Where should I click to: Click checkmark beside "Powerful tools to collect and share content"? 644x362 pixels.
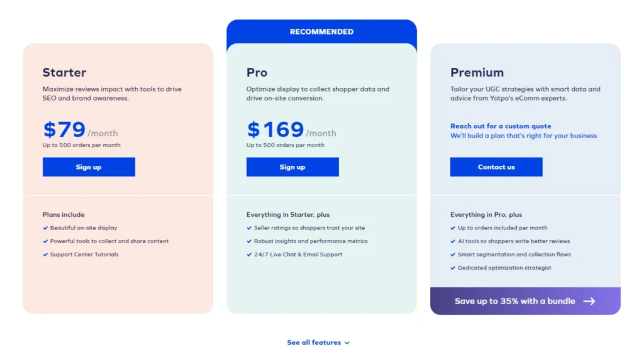pyautogui.click(x=46, y=241)
